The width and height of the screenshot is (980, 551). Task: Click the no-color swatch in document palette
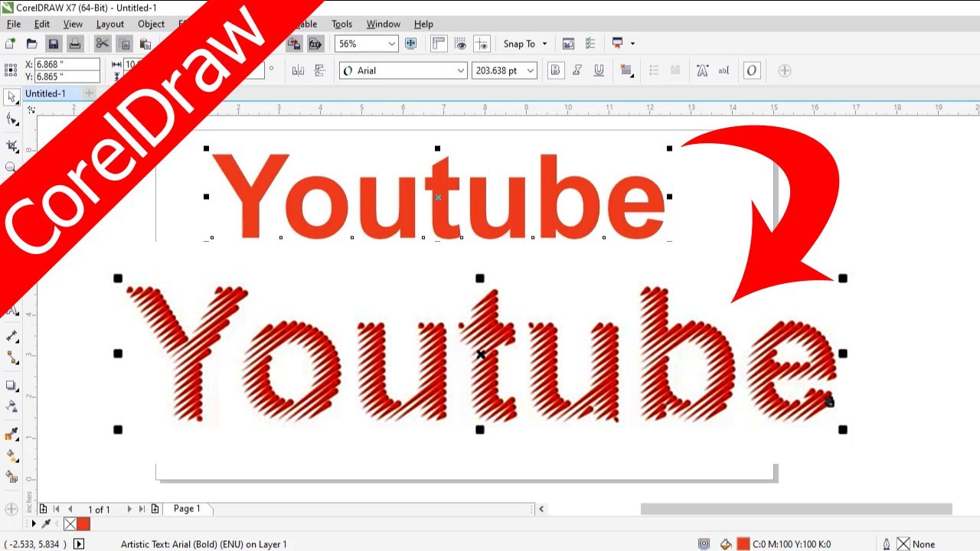click(x=70, y=524)
